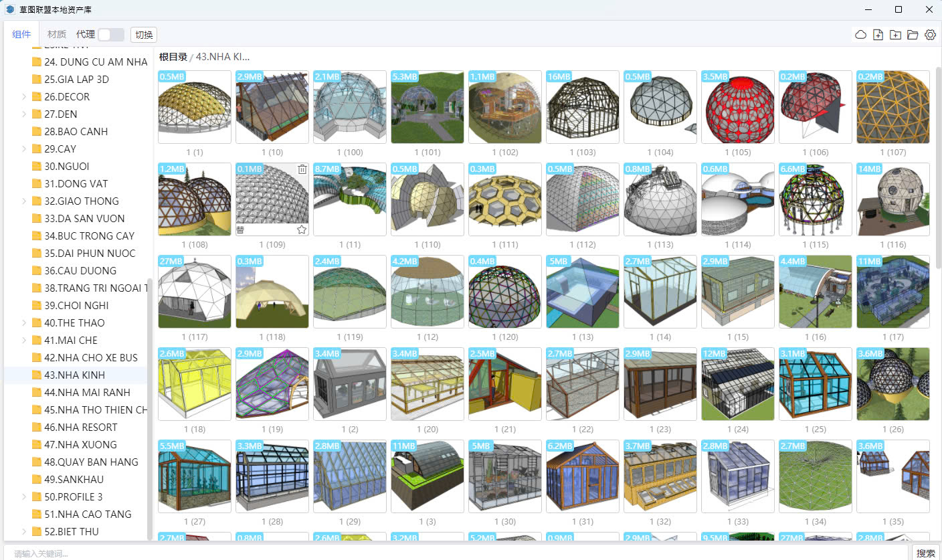Image resolution: width=942 pixels, height=560 pixels.
Task: Click the add new file icon
Action: [878, 35]
